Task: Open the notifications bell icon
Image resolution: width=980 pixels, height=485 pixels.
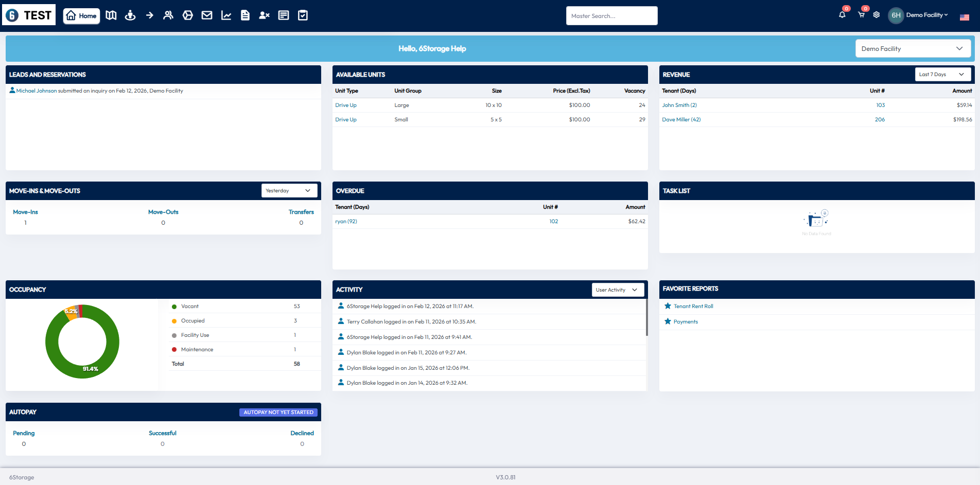Action: (x=842, y=15)
